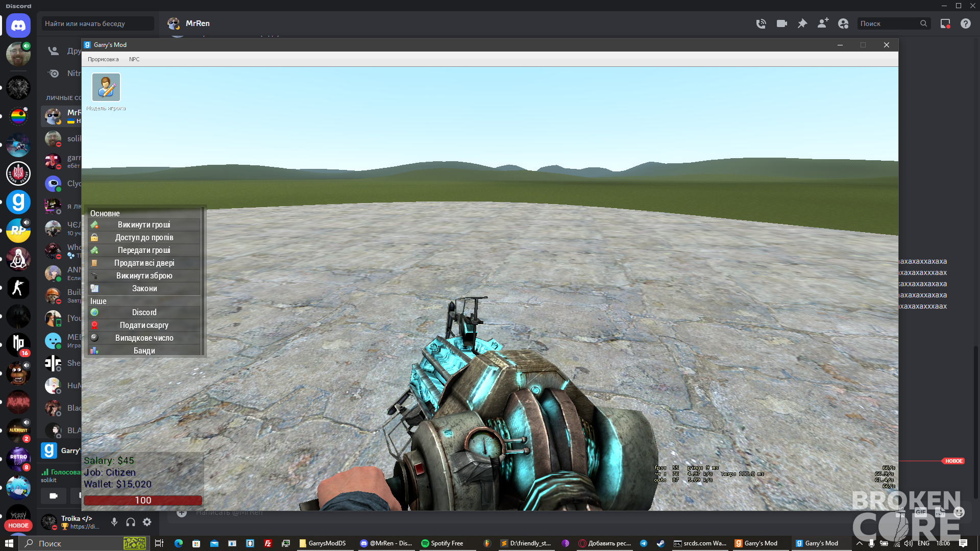Click Discord entry in Інше section
The height and width of the screenshot is (551, 980).
pos(144,313)
